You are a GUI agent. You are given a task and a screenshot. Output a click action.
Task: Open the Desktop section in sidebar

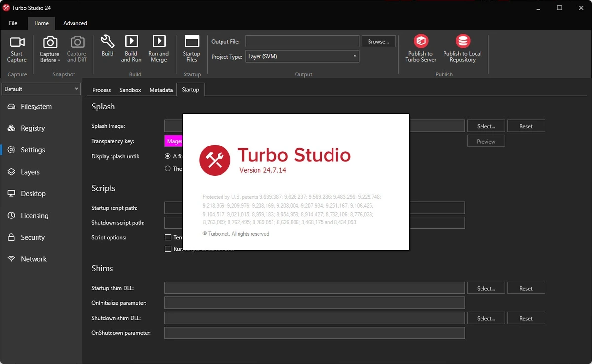[41, 194]
